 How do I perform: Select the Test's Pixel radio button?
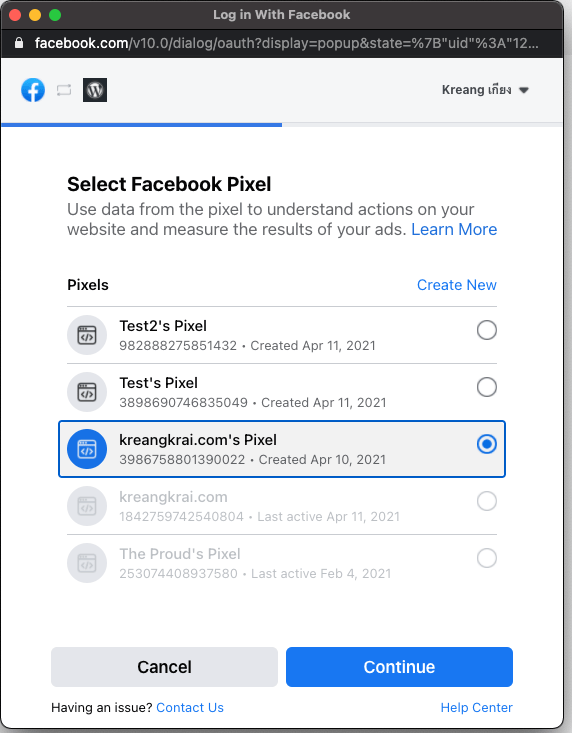486,387
